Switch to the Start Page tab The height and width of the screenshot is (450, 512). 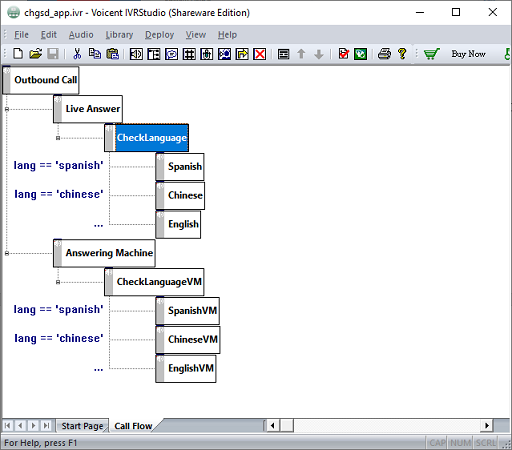(82, 426)
